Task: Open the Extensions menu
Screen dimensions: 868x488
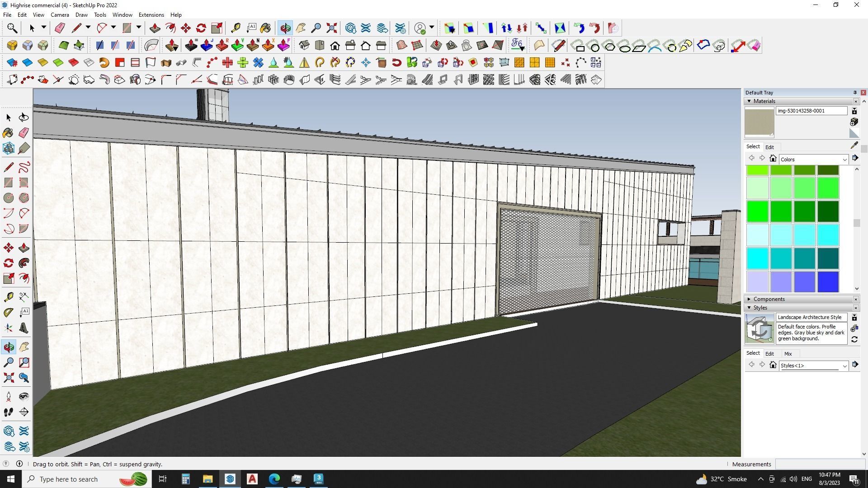Action: pyautogui.click(x=151, y=15)
